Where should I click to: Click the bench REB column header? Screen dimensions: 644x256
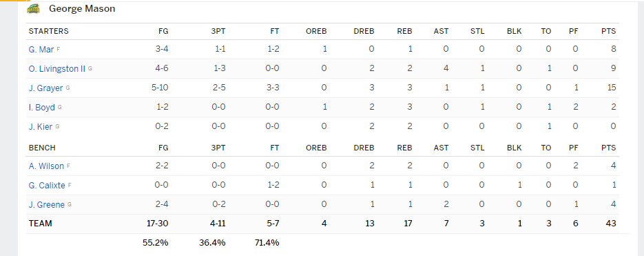click(404, 148)
